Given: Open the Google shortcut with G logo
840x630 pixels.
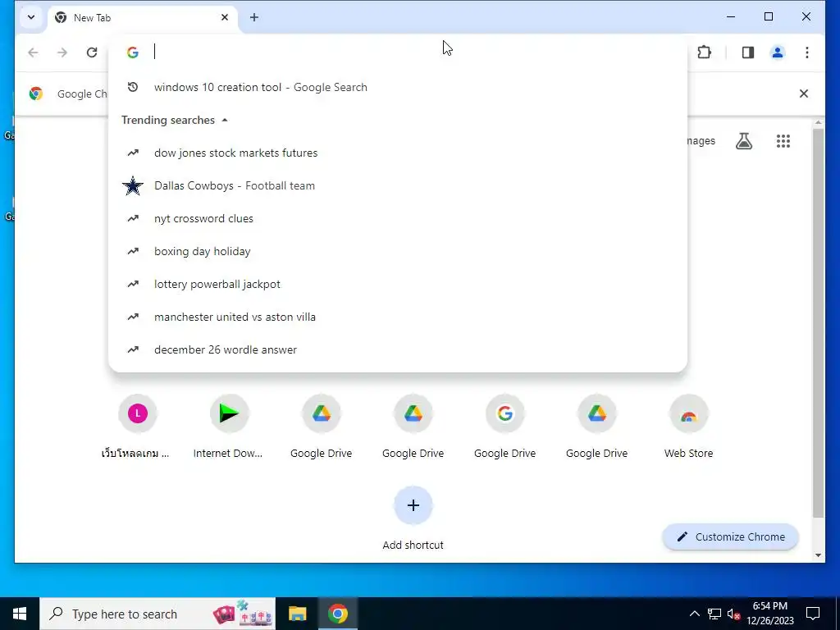Looking at the screenshot, I should pos(504,413).
